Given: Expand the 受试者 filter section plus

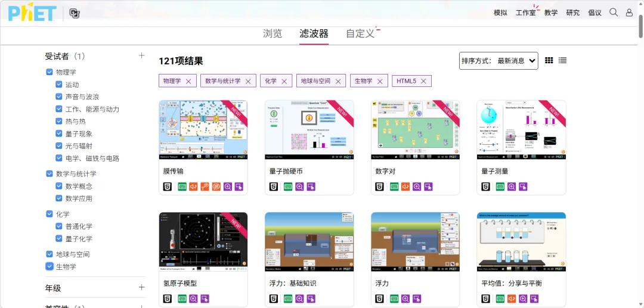Looking at the screenshot, I should click(142, 55).
